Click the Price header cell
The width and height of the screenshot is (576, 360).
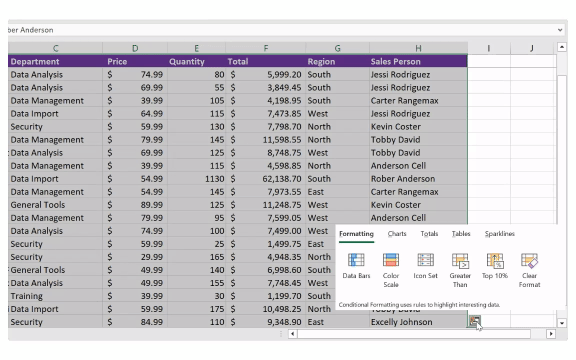135,61
